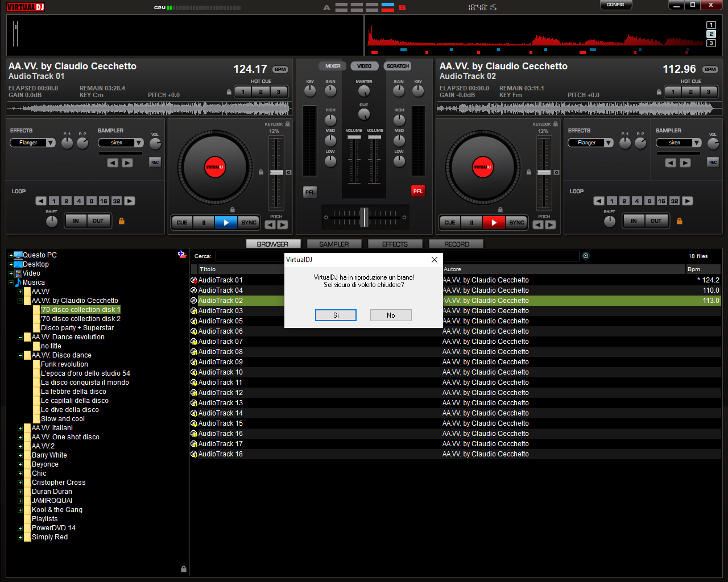Click right deck pitch slider handle

coord(544,172)
